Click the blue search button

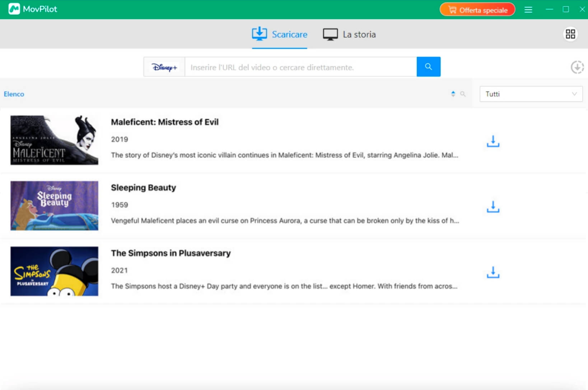pyautogui.click(x=428, y=67)
